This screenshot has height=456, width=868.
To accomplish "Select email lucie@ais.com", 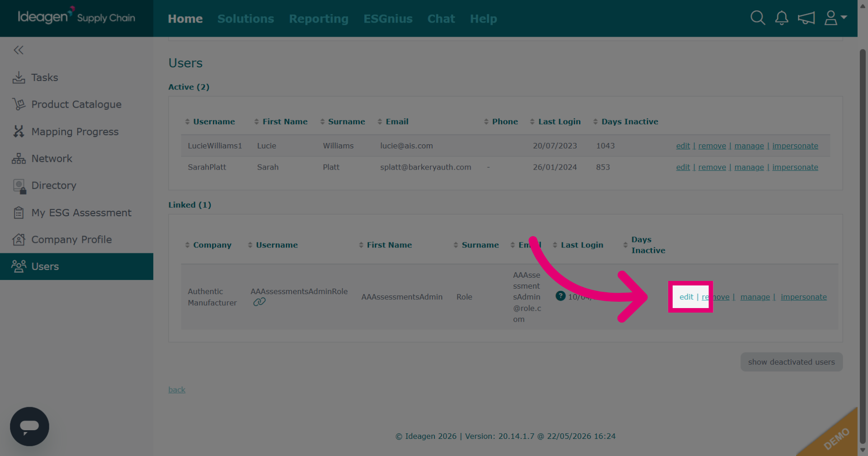I will (406, 146).
